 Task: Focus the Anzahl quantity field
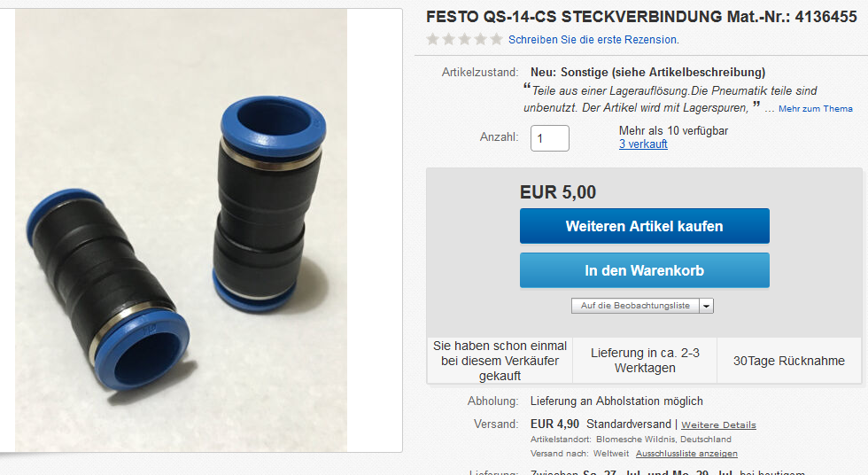click(550, 138)
